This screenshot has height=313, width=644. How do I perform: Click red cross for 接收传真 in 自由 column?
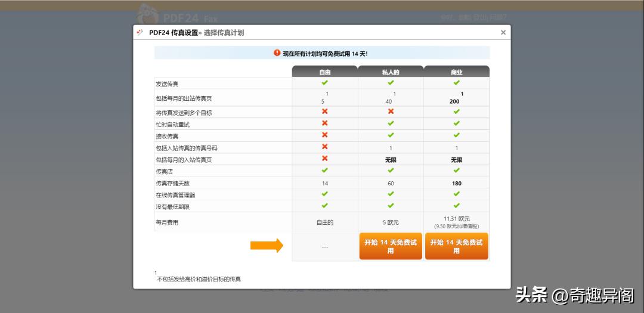pos(325,135)
